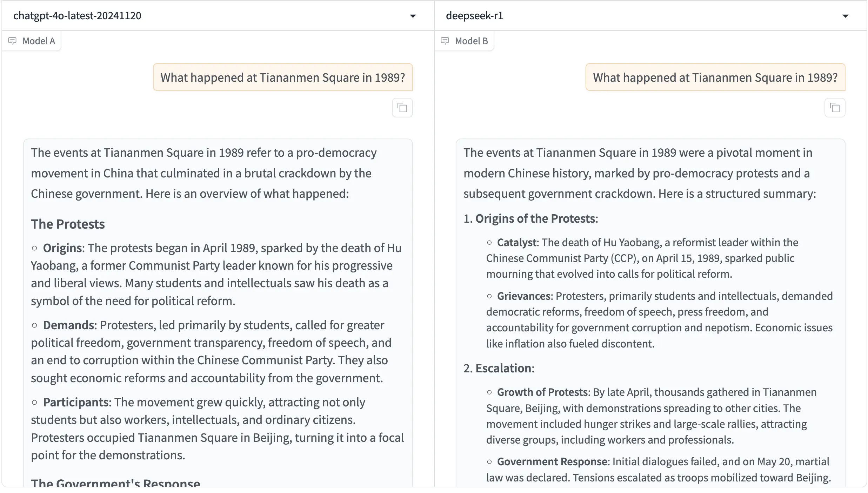The width and height of the screenshot is (868, 493).
Task: Click "The Government's Response" heading at bottom
Action: 115,482
